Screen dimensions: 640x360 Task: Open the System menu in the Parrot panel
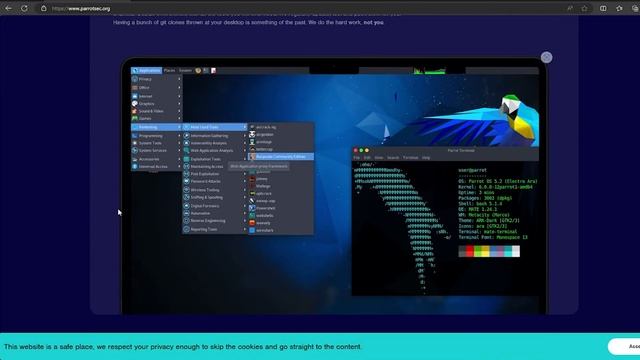(x=185, y=71)
